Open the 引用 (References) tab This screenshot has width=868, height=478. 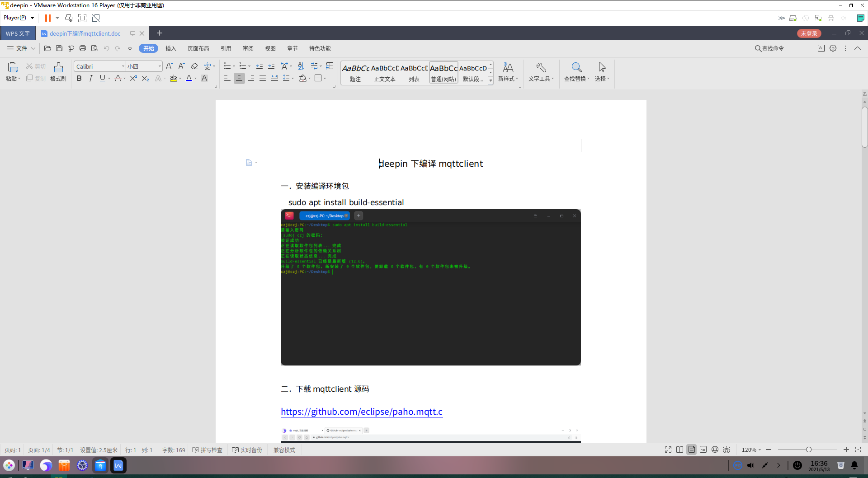(x=226, y=48)
